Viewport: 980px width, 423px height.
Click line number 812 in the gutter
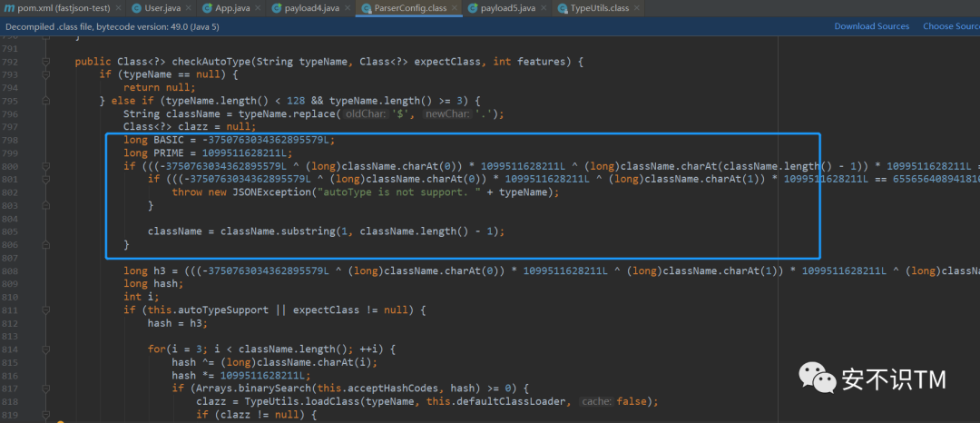(x=11, y=322)
